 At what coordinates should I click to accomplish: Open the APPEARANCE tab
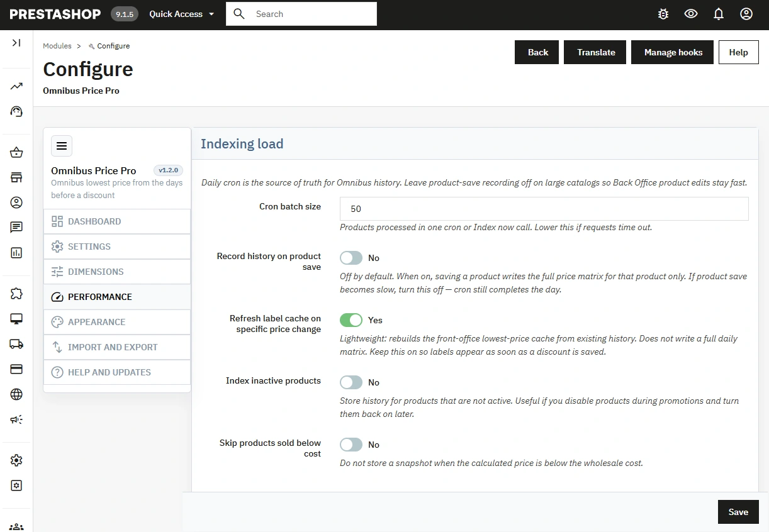(x=117, y=322)
